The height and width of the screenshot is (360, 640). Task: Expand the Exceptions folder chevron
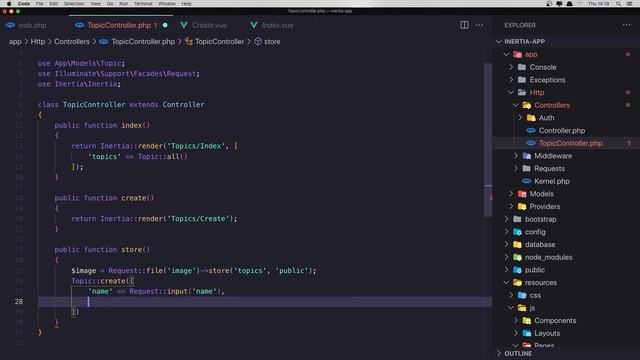point(511,80)
